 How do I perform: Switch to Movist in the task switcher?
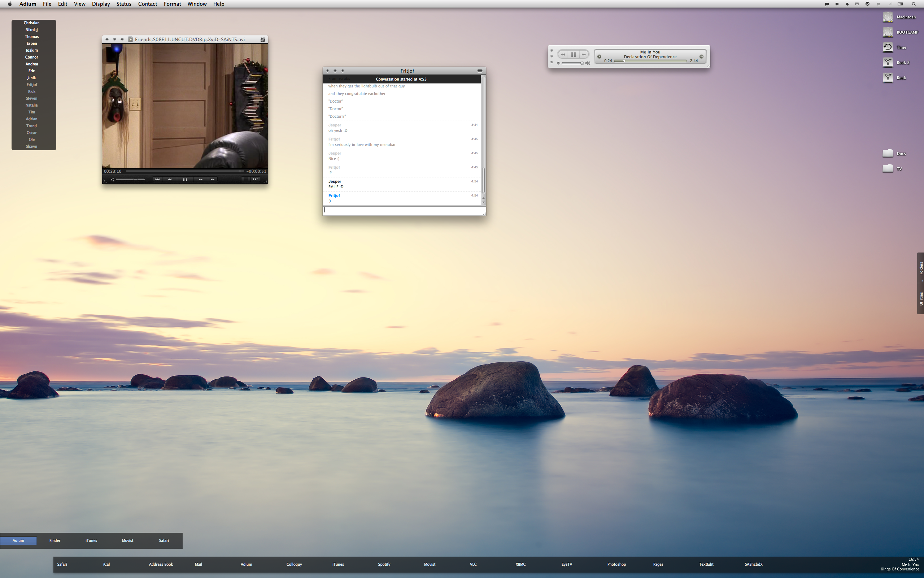(x=127, y=540)
